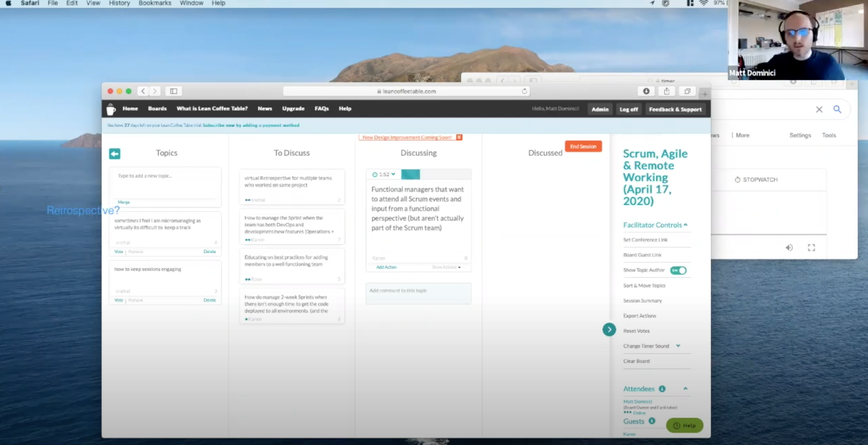Click Sort & Move Topics
This screenshot has width=868, height=445.
[644, 286]
